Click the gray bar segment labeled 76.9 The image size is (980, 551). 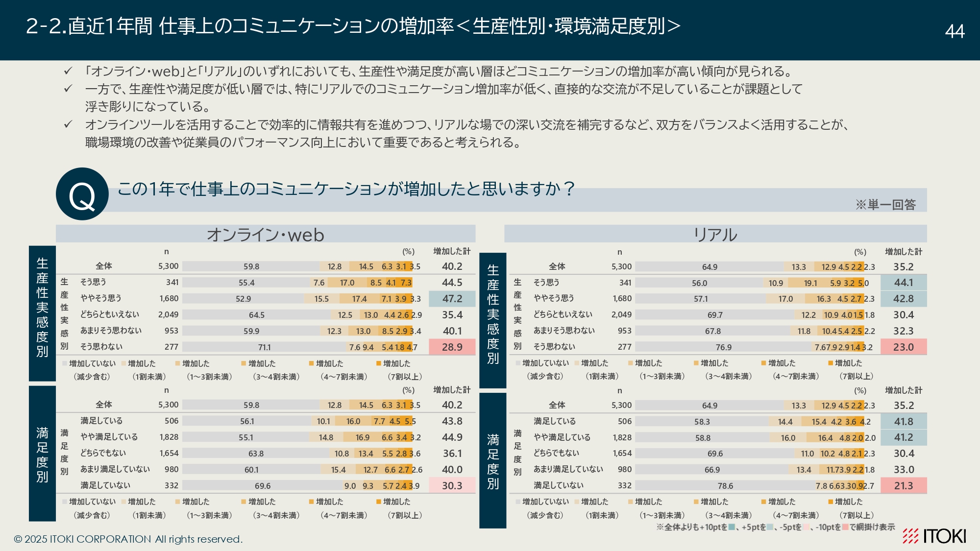(724, 347)
